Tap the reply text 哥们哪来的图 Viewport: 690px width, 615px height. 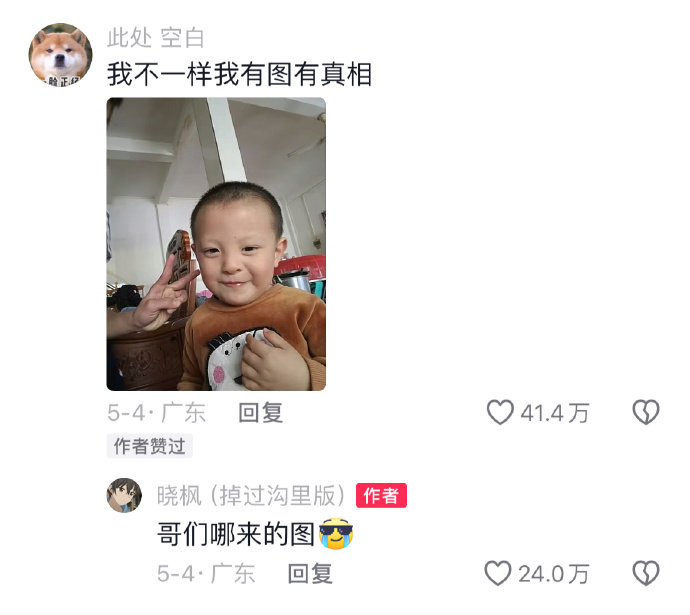(236, 534)
